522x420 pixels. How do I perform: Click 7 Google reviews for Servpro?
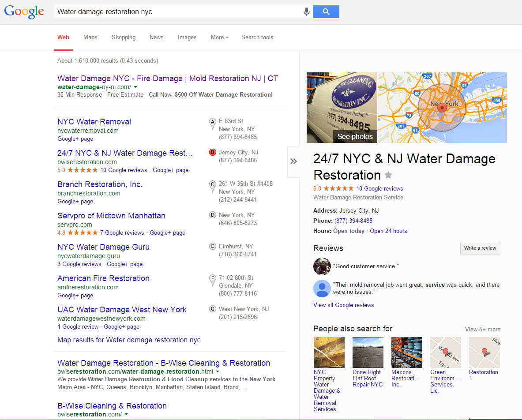[x=122, y=232]
